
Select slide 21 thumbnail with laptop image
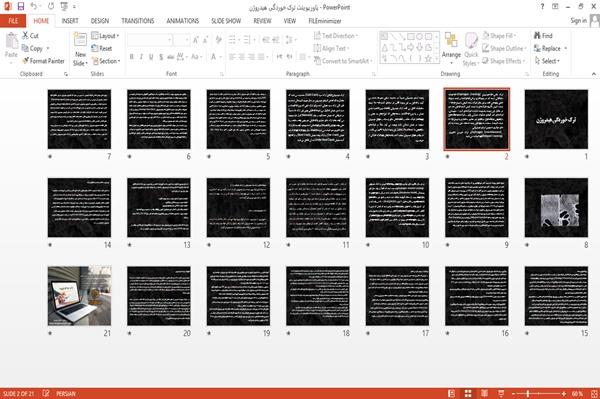pyautogui.click(x=80, y=296)
